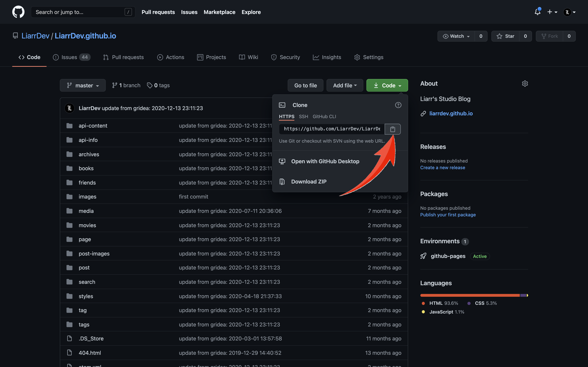Click liarrdev.github.io link in About
Screen dimensions: 588x367
pyautogui.click(x=451, y=113)
